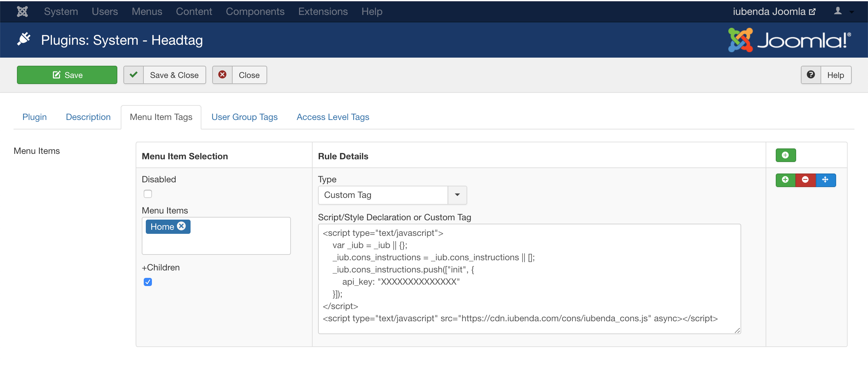Open the Type dropdown arrow
The image size is (868, 366).
tap(457, 195)
